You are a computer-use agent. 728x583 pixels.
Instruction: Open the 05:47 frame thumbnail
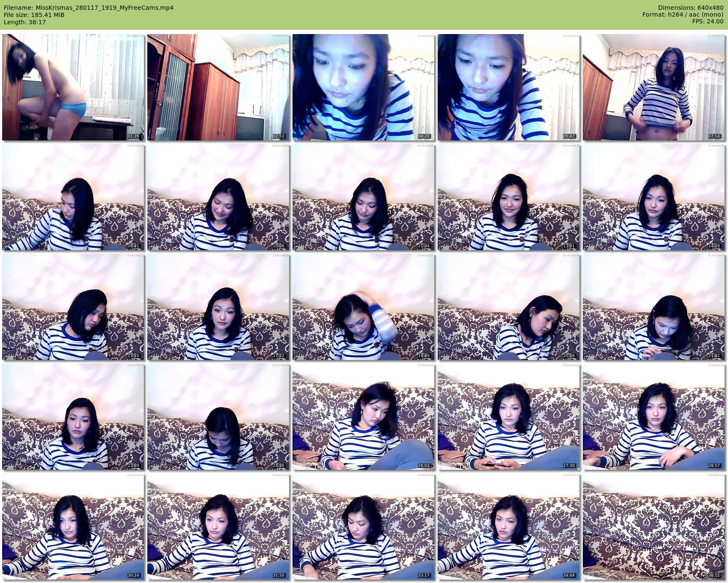509,87
